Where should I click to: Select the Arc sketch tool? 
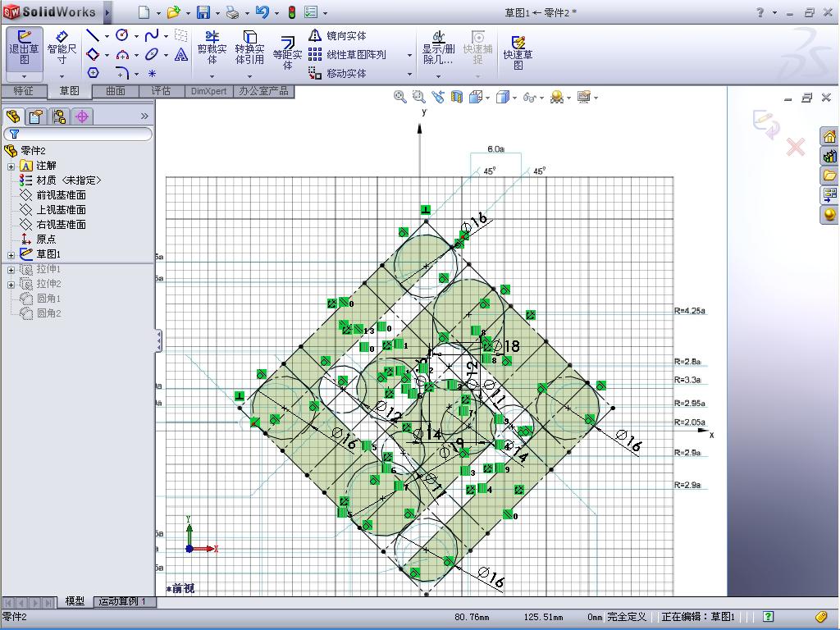[122, 54]
